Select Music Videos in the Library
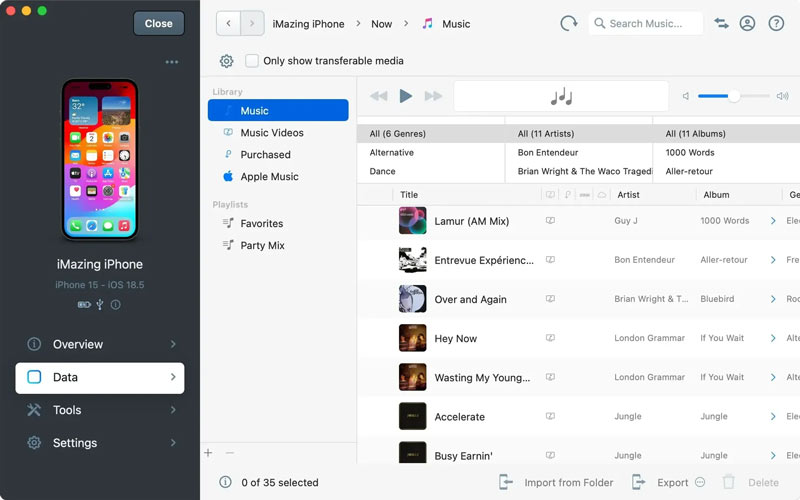The width and height of the screenshot is (800, 500). pyautogui.click(x=278, y=133)
